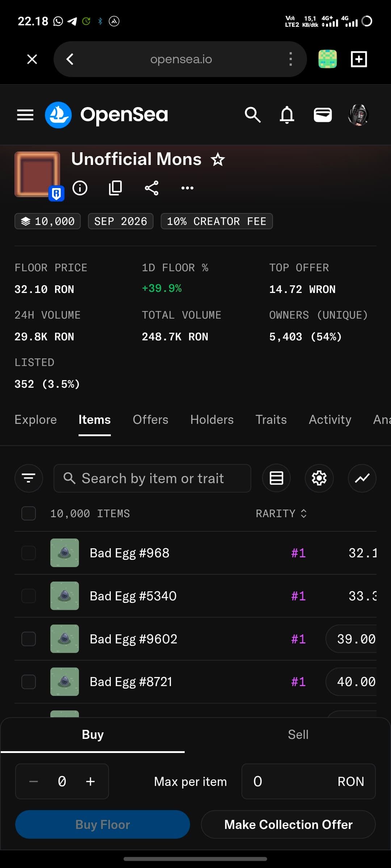Viewport: 391px width, 868px height.
Task: Tap Make Collection Offer
Action: pyautogui.click(x=288, y=824)
